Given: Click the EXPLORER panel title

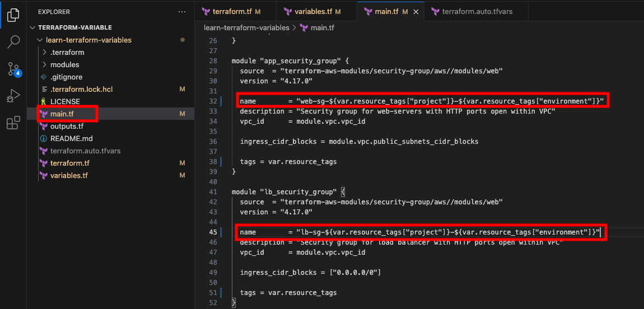Looking at the screenshot, I should pos(54,12).
